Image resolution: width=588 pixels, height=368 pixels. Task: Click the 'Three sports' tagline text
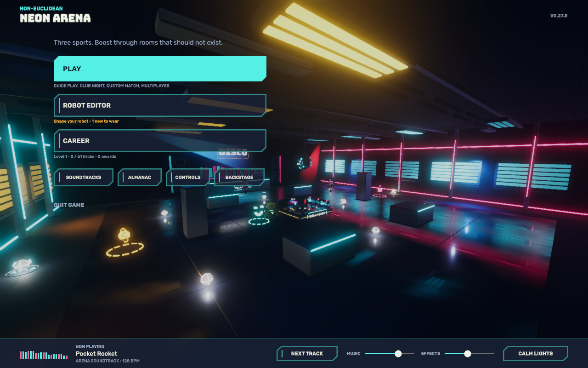click(x=138, y=42)
